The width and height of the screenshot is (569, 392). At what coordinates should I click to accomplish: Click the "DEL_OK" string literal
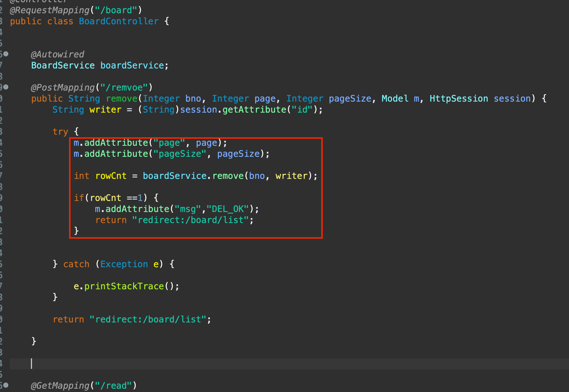(228, 209)
